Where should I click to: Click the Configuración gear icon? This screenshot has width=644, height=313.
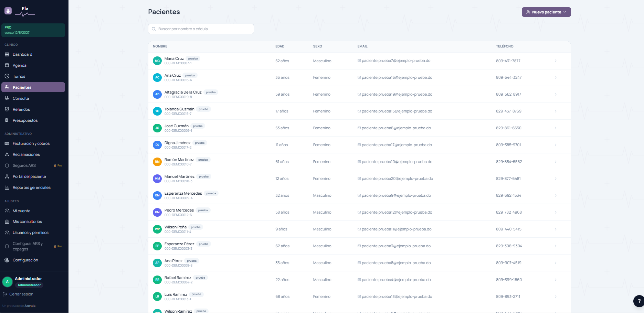[7, 260]
